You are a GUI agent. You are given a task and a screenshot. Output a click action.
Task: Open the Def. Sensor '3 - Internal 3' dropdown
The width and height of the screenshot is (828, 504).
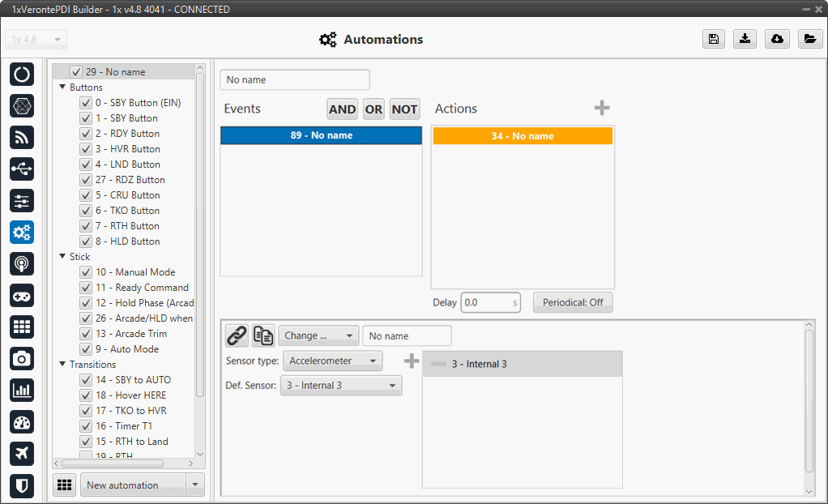(340, 386)
